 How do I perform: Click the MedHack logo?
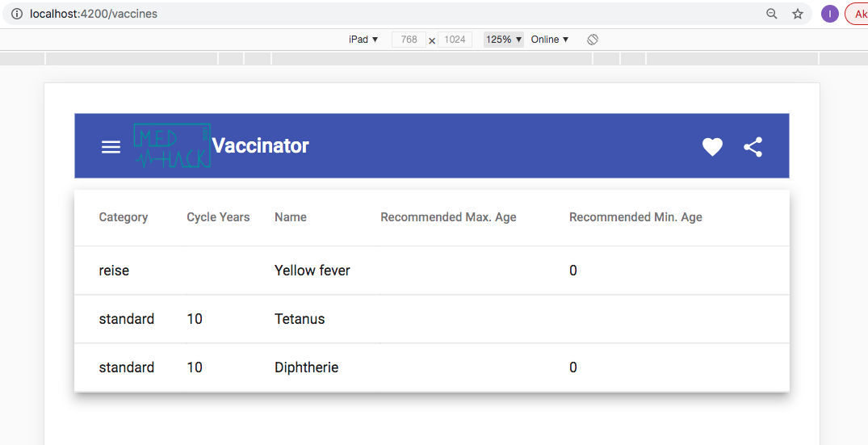point(172,145)
